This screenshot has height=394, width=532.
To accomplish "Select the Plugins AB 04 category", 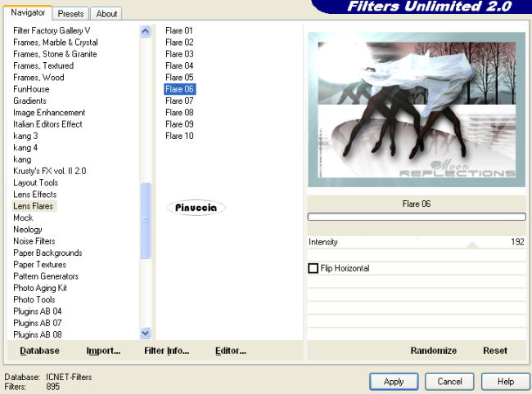I will point(38,311).
